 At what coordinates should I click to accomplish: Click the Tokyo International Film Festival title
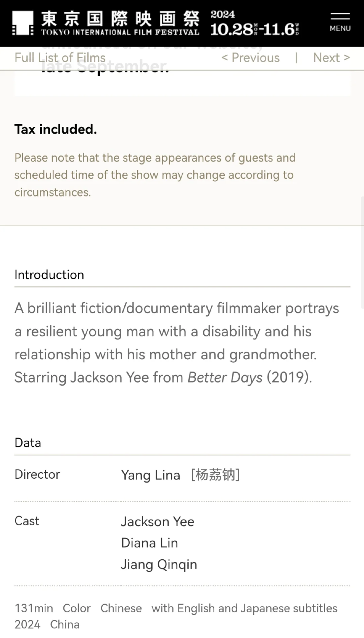coord(120,23)
